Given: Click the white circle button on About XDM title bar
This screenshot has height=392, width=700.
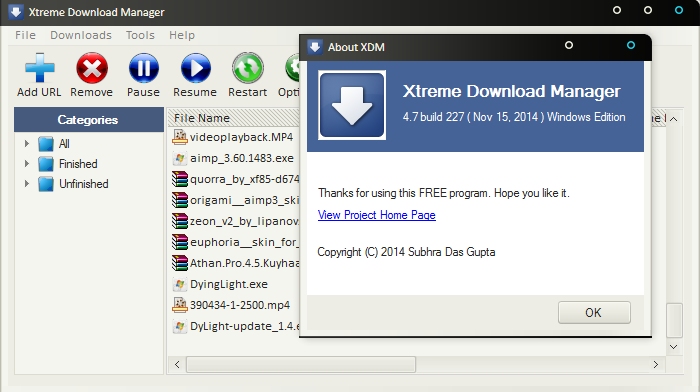Looking at the screenshot, I should point(569,45).
